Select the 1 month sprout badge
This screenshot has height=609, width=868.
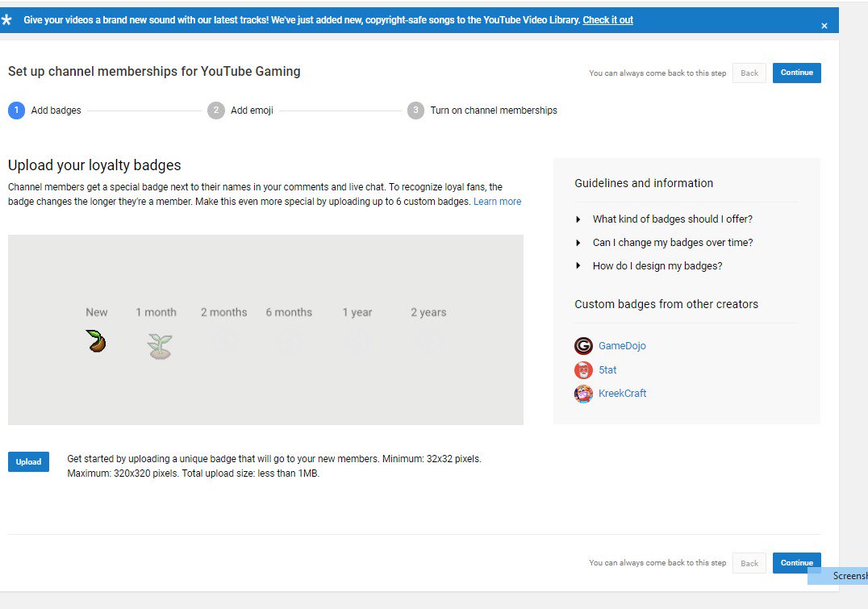tap(160, 347)
